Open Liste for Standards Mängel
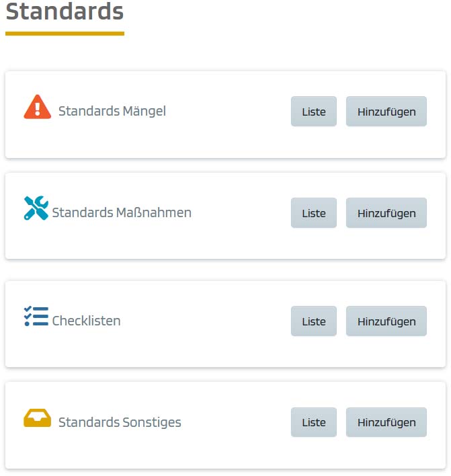This screenshot has width=451, height=476. pos(313,112)
